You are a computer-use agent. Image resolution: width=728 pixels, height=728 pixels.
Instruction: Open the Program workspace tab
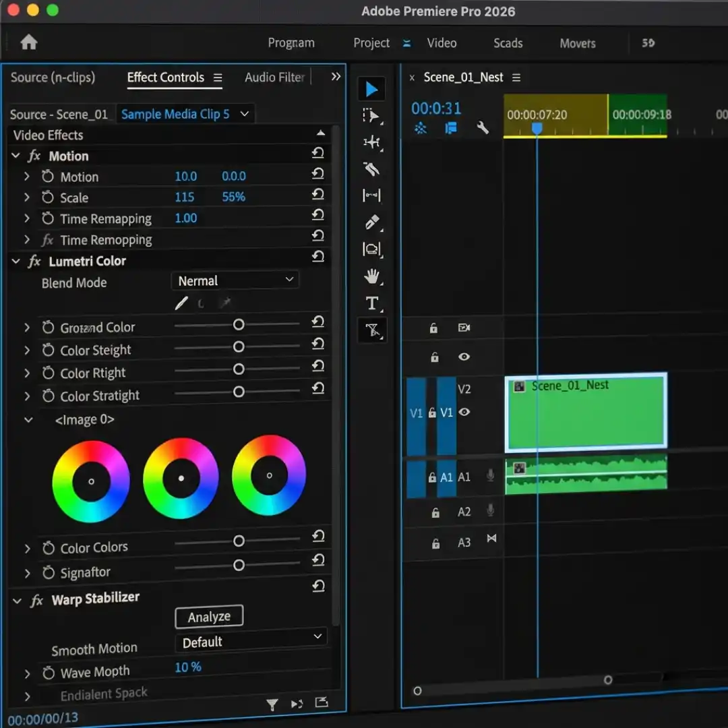[291, 42]
